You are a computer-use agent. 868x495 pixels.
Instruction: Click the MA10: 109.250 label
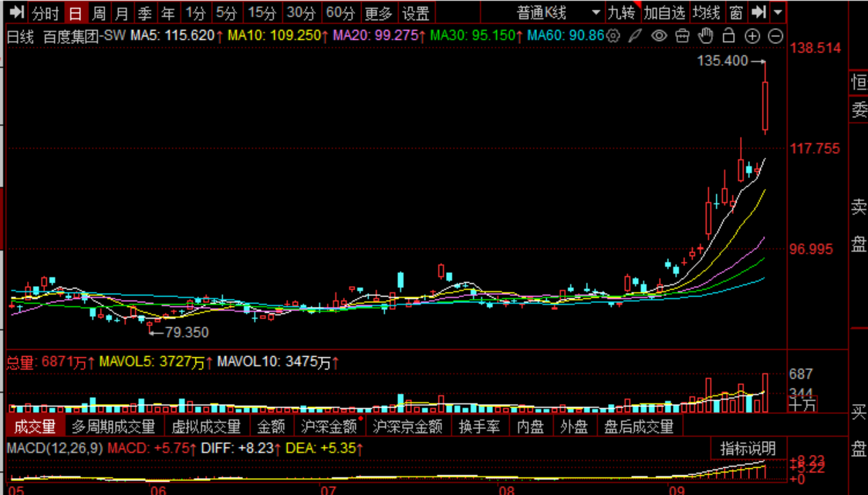click(x=278, y=36)
